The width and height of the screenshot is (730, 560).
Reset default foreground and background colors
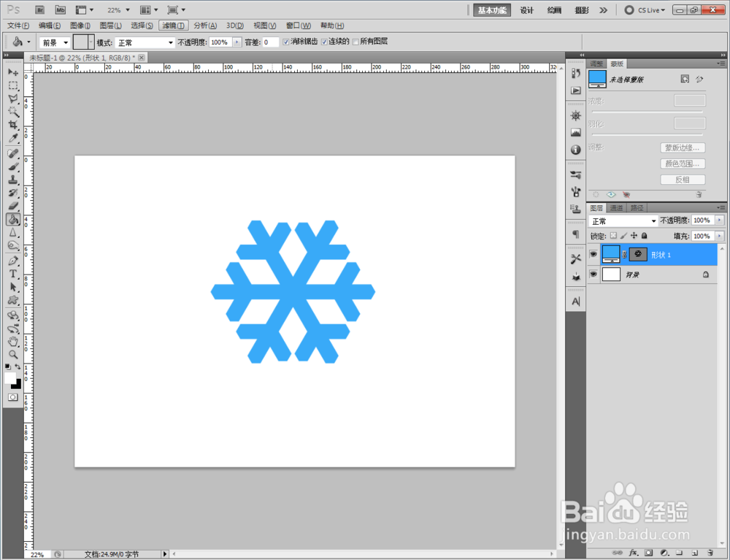[x=8, y=367]
